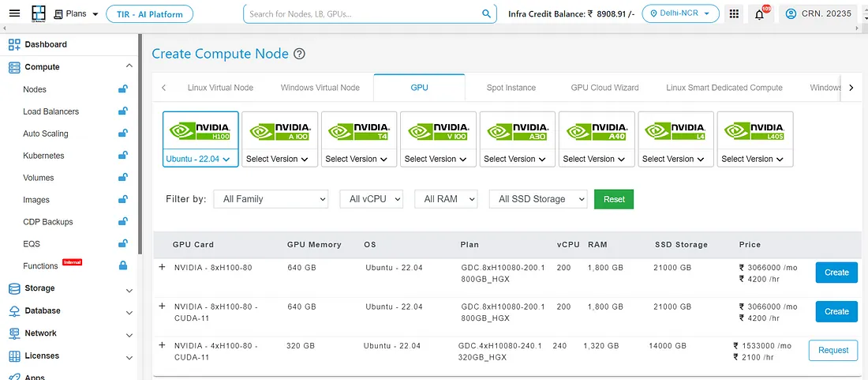Open CDP Backups in the sidebar
Viewport: 868px width, 380px height.
point(48,221)
